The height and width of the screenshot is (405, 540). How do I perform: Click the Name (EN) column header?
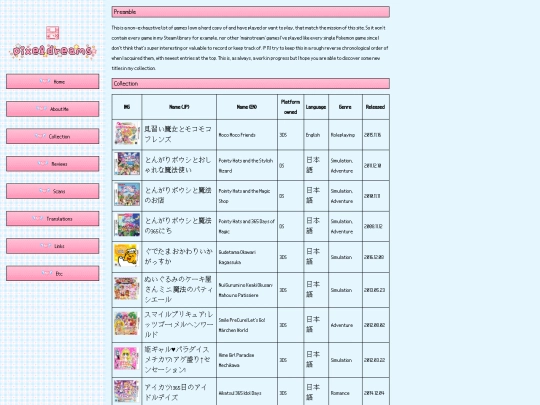247,107
